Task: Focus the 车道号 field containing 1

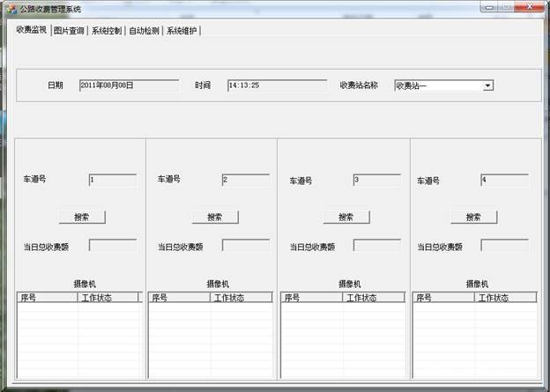Action: (x=112, y=180)
